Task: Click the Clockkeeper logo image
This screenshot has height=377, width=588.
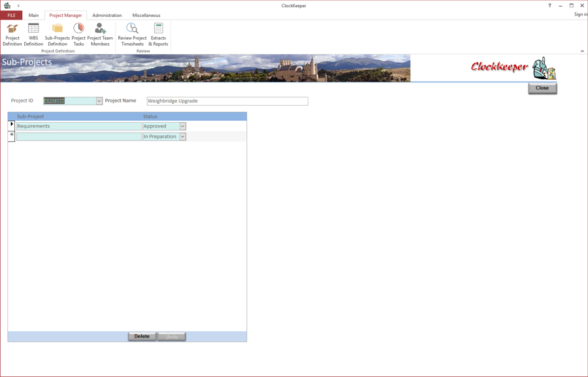Action: point(514,67)
